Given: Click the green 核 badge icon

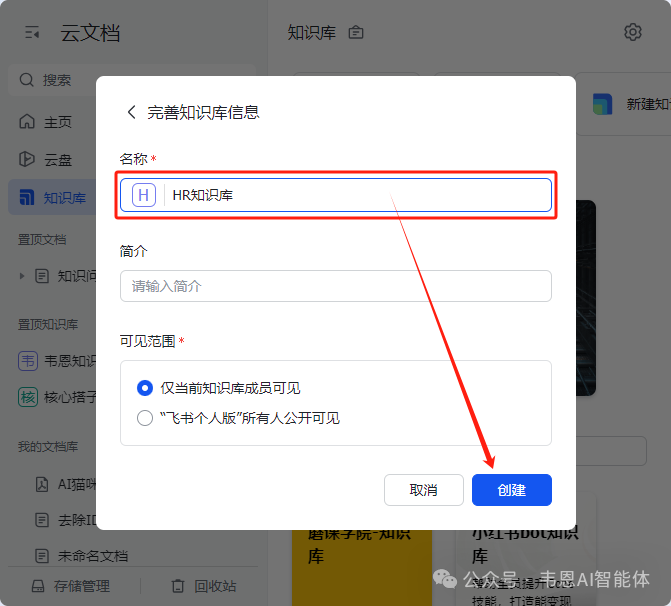Looking at the screenshot, I should coord(28,397).
